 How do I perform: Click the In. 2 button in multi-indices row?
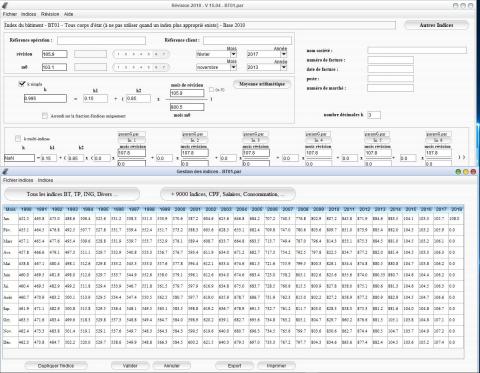(x=195, y=140)
